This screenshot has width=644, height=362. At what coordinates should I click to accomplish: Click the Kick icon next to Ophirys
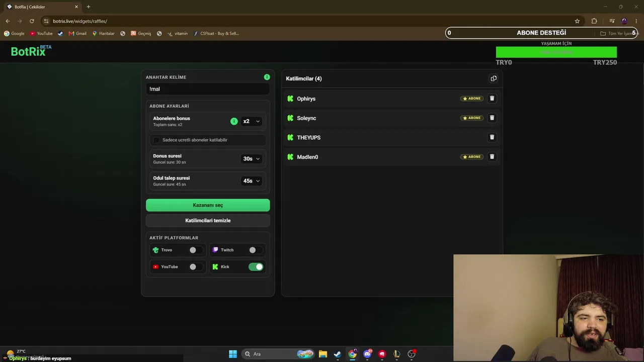(290, 99)
